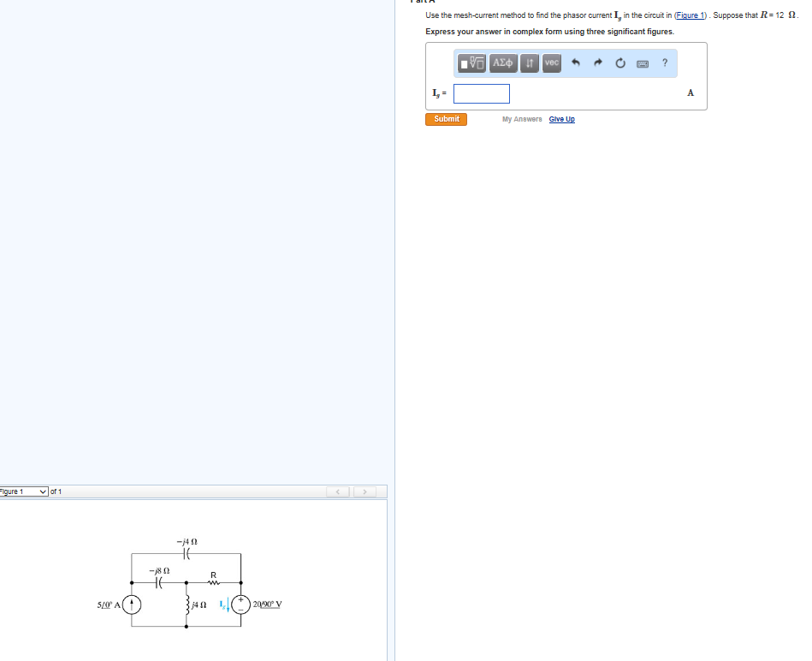Image resolution: width=812 pixels, height=661 pixels.
Task: Open My Answers
Action: pos(522,119)
